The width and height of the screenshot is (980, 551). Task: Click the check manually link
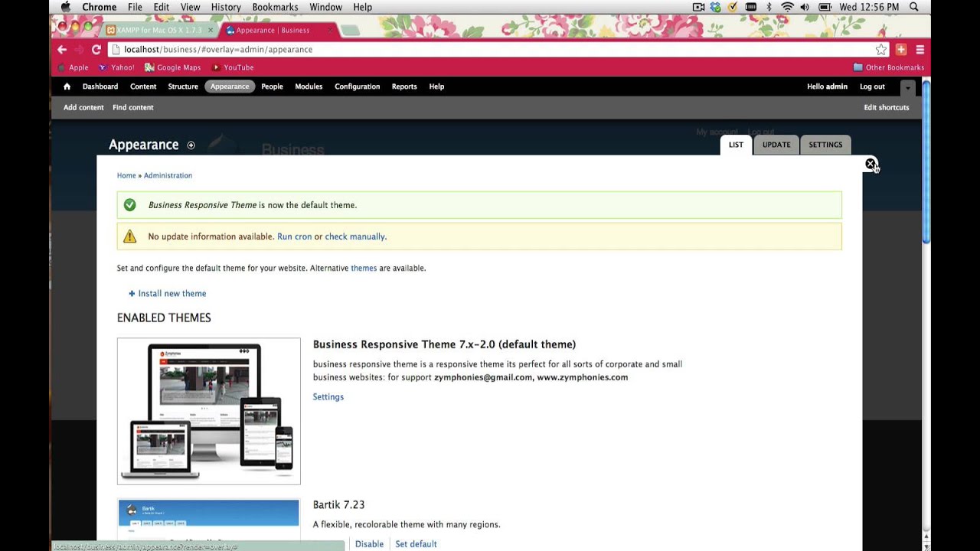tap(355, 236)
